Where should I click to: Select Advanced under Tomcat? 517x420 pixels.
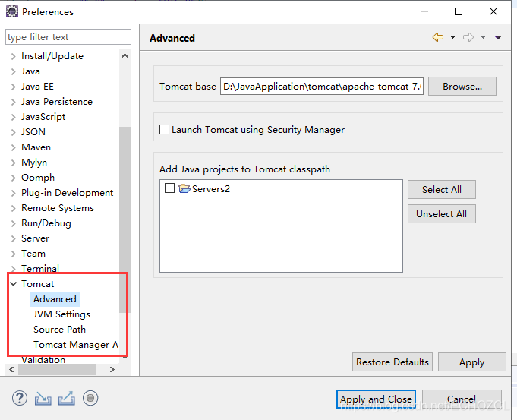click(55, 299)
